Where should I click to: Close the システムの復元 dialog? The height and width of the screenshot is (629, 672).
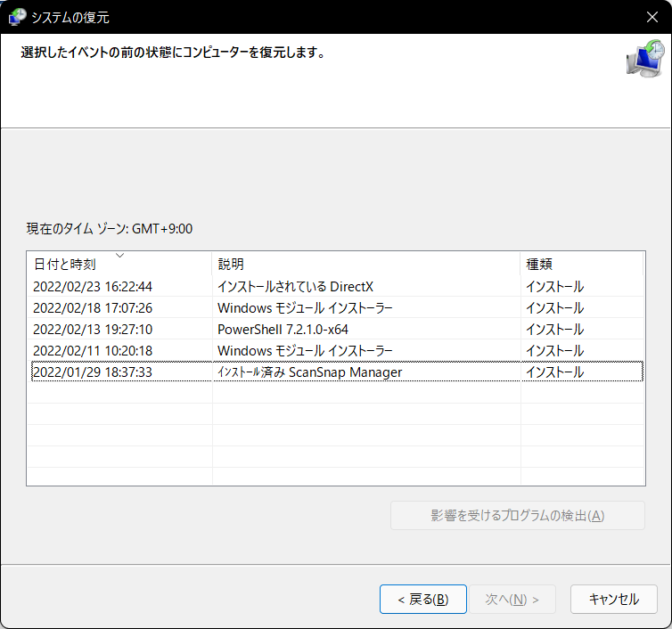(652, 17)
